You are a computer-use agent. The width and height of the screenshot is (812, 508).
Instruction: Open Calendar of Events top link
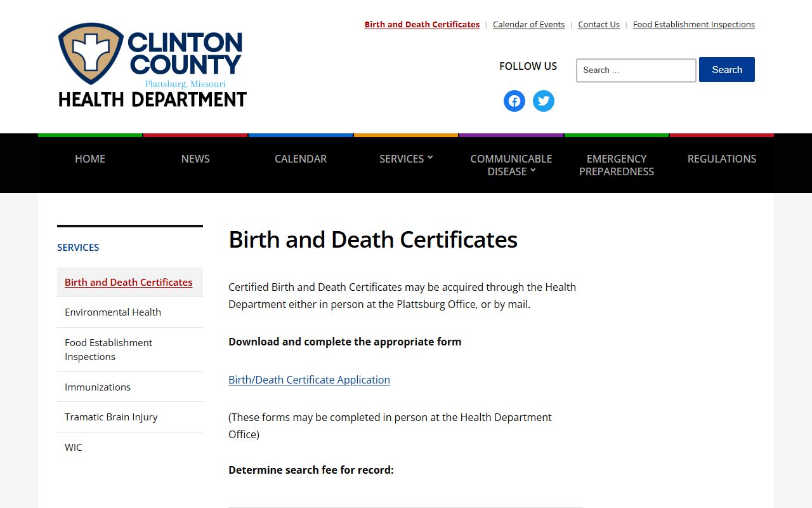(x=528, y=25)
